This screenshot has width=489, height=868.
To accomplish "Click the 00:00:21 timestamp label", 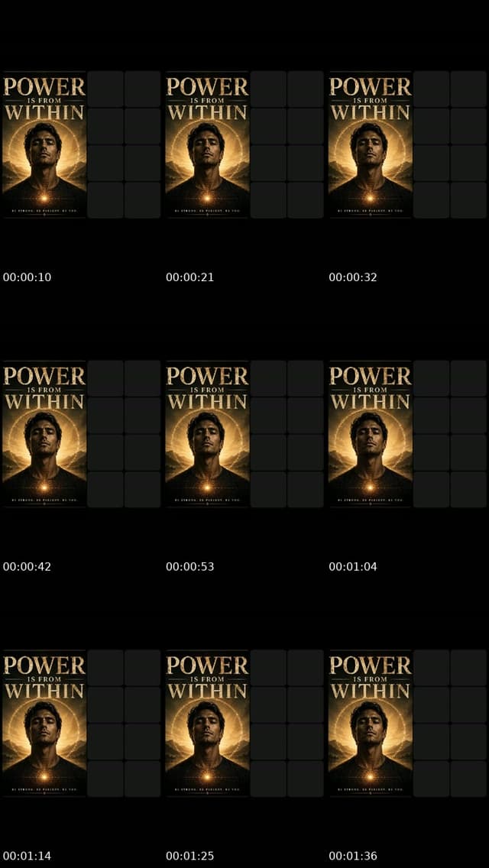I will click(x=190, y=277).
